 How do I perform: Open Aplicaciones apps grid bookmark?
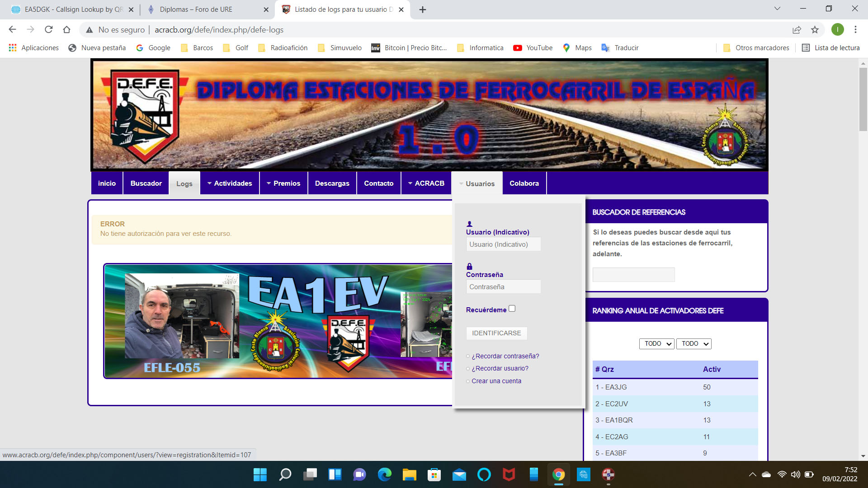pyautogui.click(x=34, y=48)
